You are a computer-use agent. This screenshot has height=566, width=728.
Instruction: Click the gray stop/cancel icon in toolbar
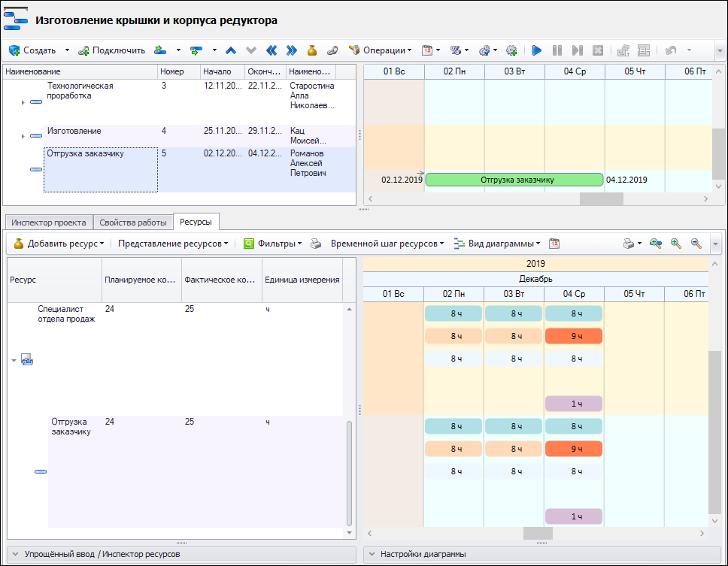tap(598, 50)
